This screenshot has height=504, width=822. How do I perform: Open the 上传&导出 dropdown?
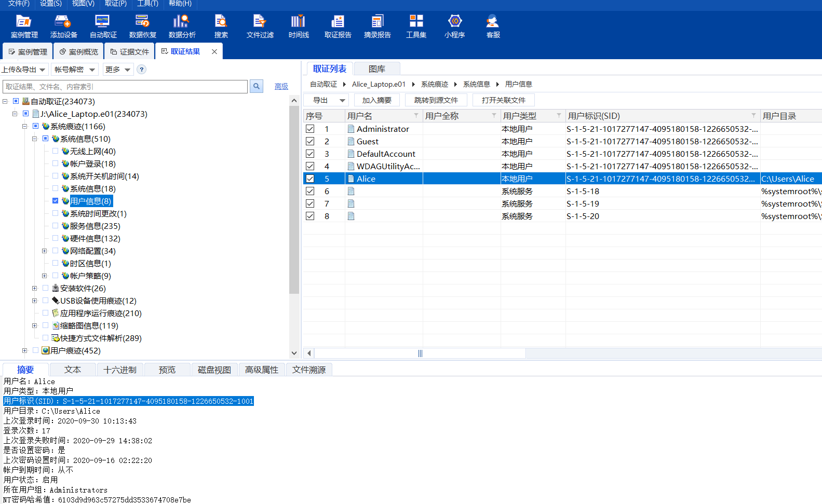point(23,70)
